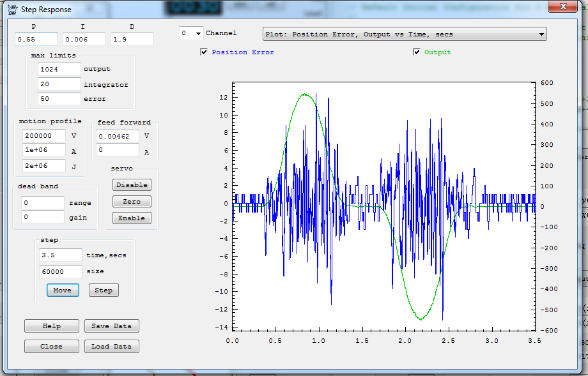Click the feed forward V field
This screenshot has width=588, height=376.
117,136
